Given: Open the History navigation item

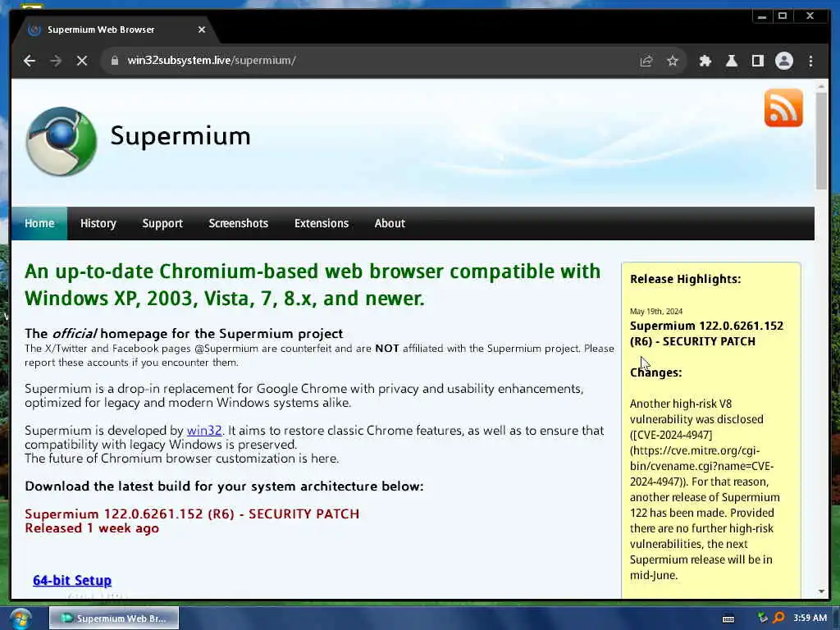Looking at the screenshot, I should [98, 223].
